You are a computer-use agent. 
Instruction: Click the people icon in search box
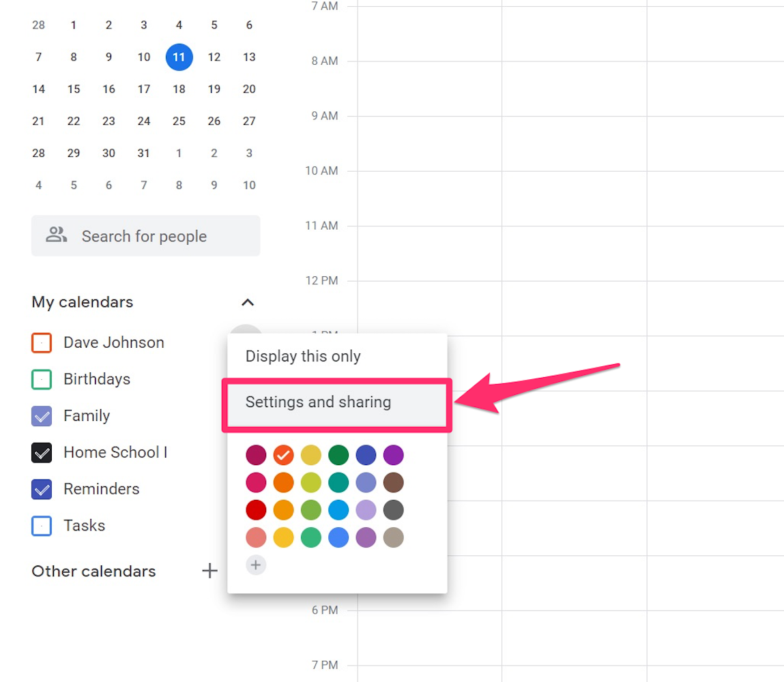(x=56, y=235)
